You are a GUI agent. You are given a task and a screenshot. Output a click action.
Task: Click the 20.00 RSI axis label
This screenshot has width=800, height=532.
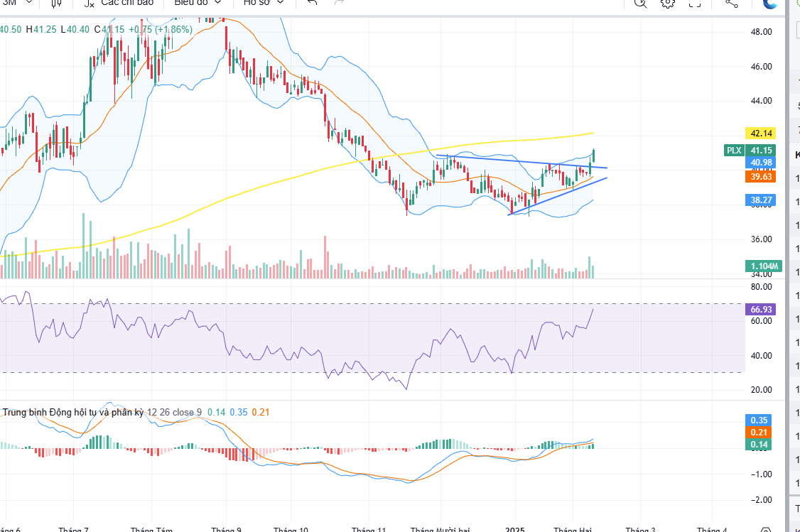point(761,390)
